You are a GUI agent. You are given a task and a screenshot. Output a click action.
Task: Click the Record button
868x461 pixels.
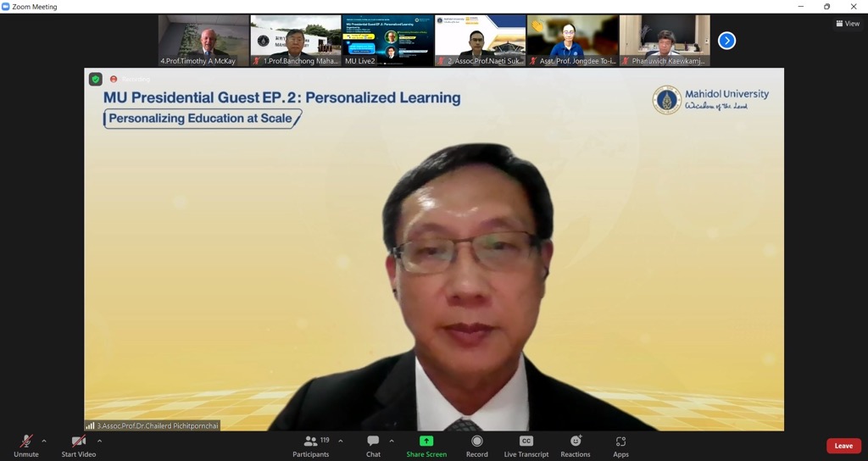pos(476,446)
